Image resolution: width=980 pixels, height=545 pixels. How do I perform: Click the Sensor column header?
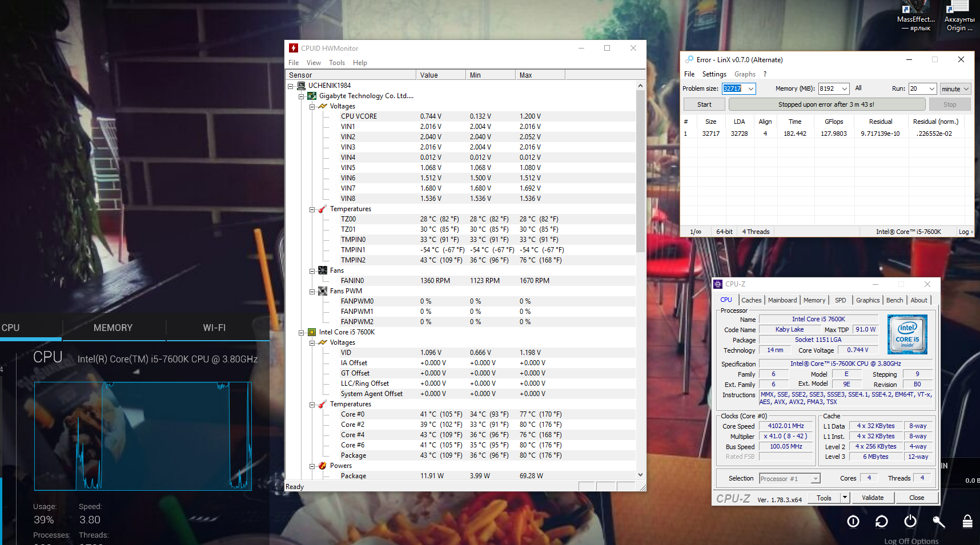pos(351,75)
